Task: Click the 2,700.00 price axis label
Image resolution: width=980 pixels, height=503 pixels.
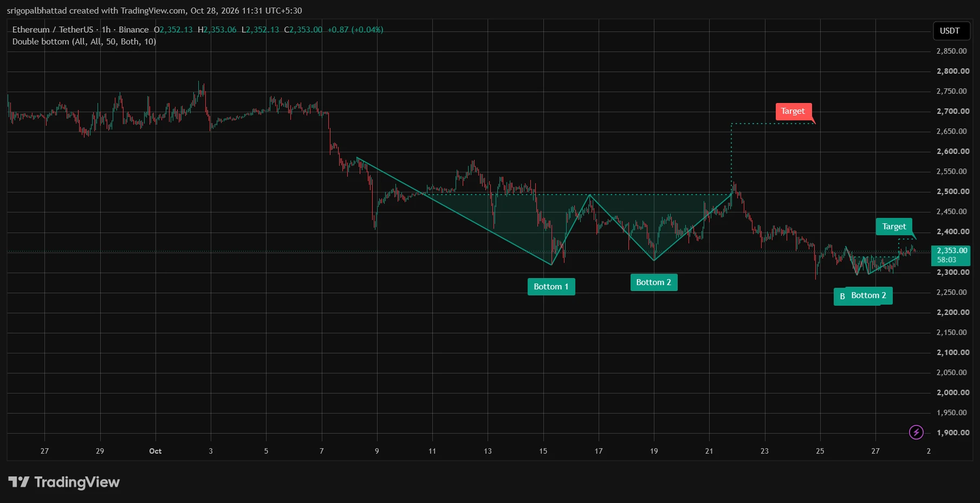Action: pyautogui.click(x=953, y=111)
